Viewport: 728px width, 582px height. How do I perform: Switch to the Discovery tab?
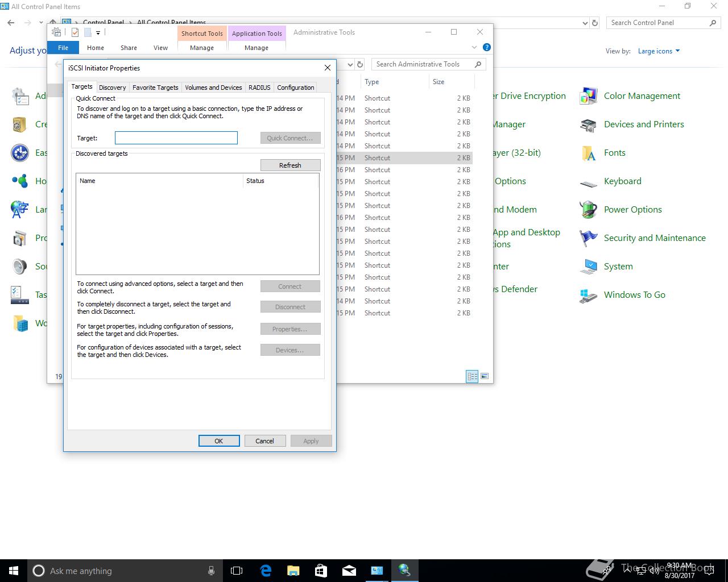[x=112, y=88]
